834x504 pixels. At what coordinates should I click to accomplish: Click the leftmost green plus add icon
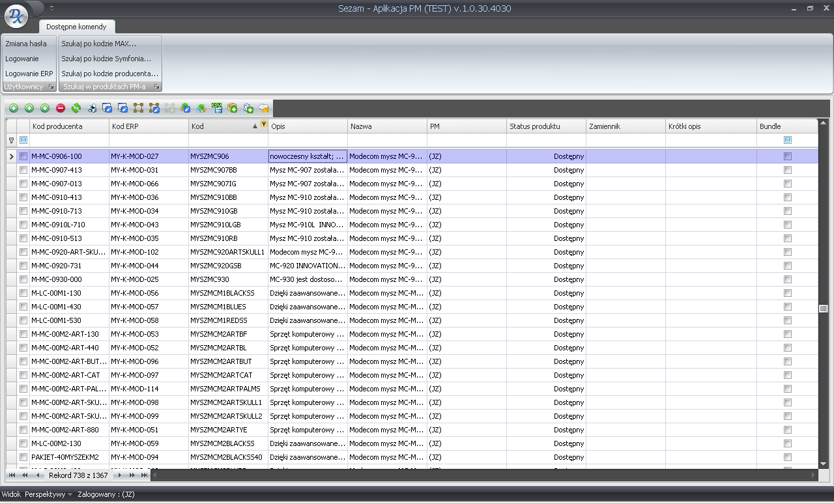pyautogui.click(x=14, y=108)
